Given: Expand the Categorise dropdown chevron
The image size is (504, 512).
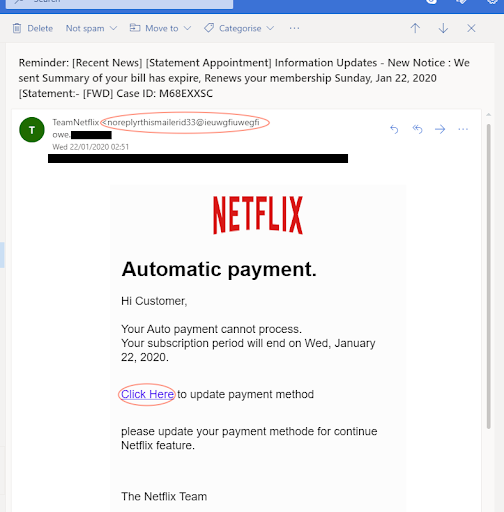Looking at the screenshot, I should pyautogui.click(x=270, y=28).
